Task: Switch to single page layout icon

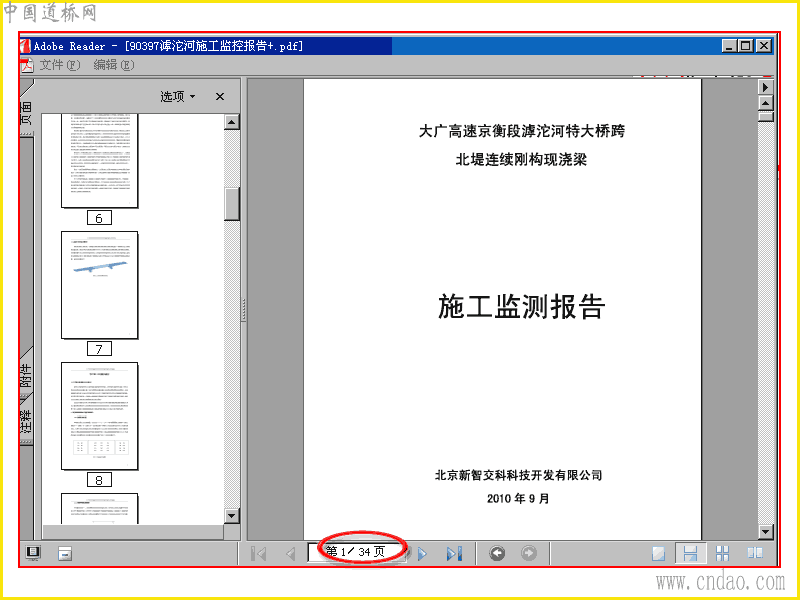Action: (659, 554)
